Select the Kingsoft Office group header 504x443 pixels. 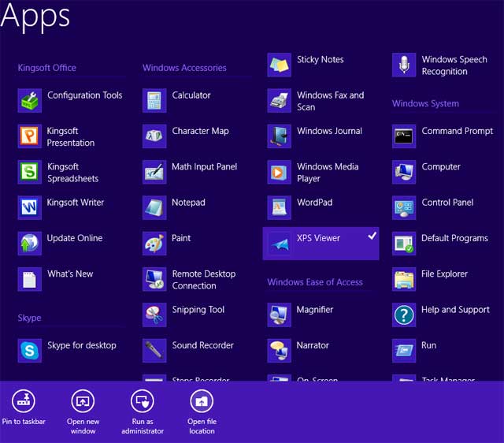(x=47, y=68)
